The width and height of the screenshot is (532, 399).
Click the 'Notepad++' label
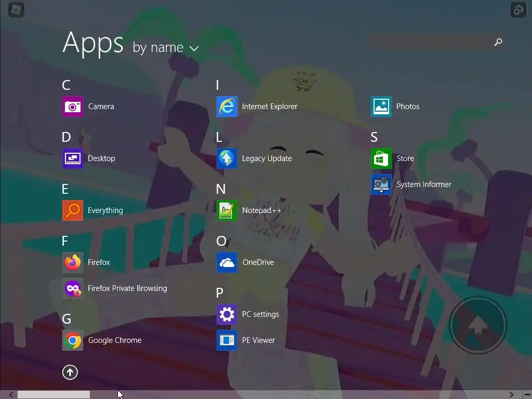point(262,210)
